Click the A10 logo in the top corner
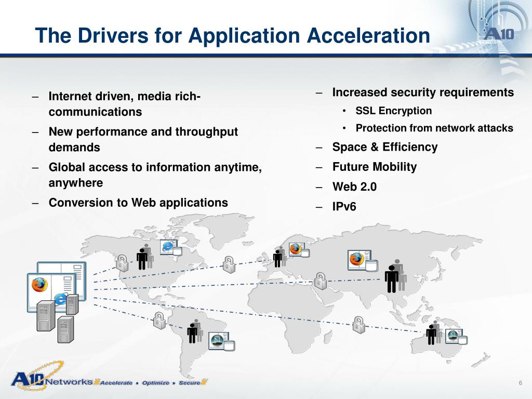This screenshot has width=532, height=399. (x=499, y=34)
